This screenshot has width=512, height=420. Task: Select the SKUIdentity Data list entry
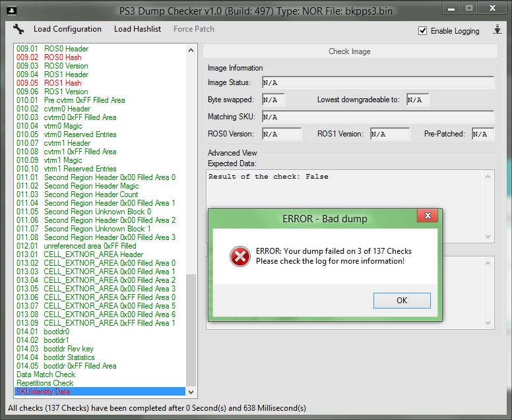tap(43, 392)
